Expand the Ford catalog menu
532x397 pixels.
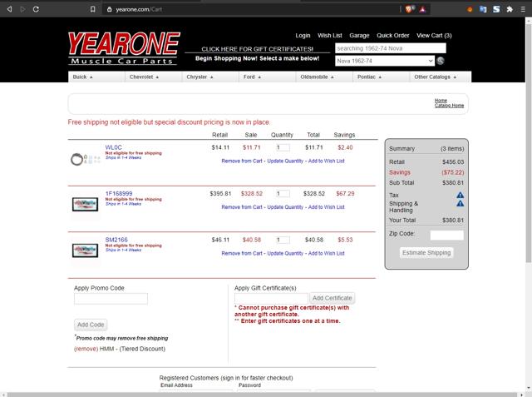tap(268, 77)
